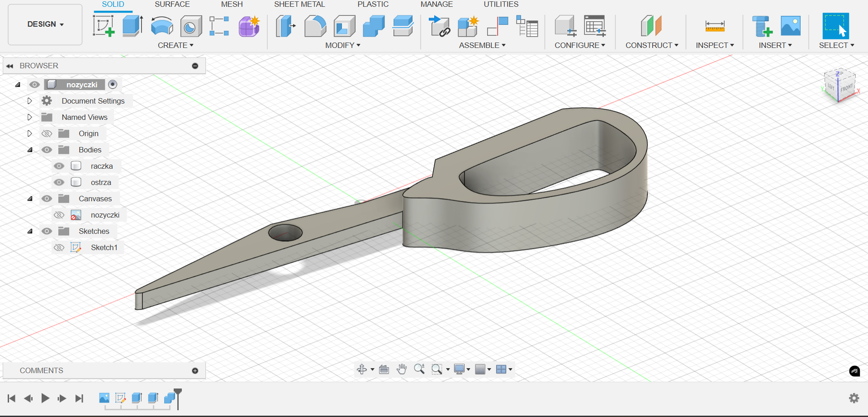
Task: Click the Insert Canvas image icon
Action: tap(791, 26)
